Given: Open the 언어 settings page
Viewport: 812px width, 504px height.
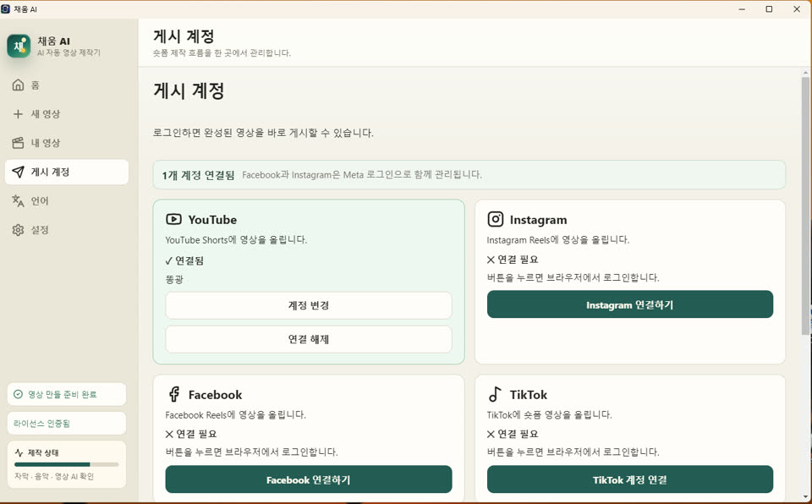Looking at the screenshot, I should point(67,201).
